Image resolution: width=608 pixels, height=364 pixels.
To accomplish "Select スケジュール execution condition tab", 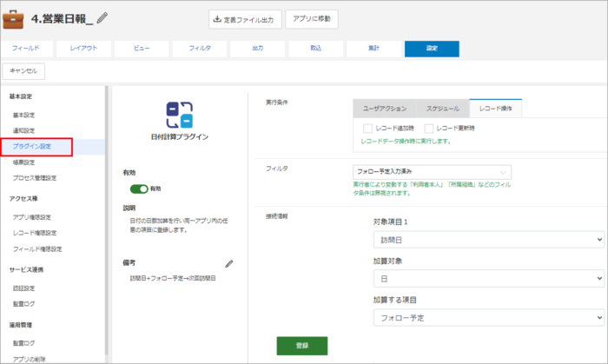I will tap(443, 109).
